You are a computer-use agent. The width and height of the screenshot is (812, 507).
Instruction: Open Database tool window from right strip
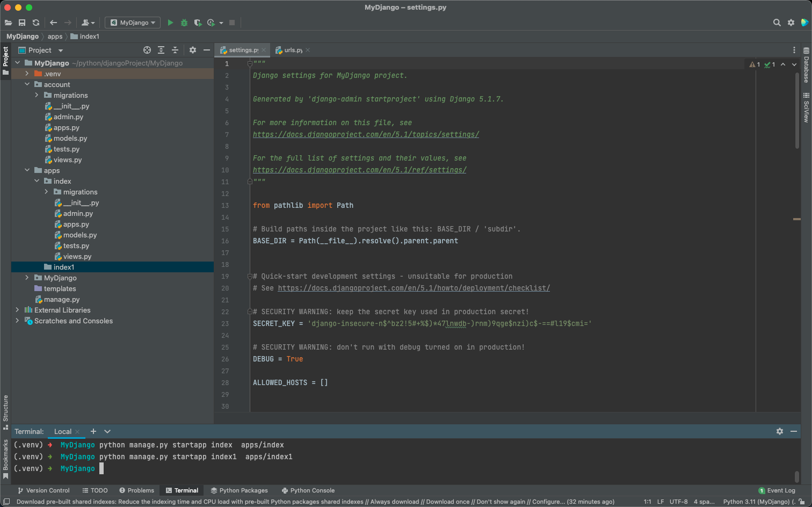806,66
